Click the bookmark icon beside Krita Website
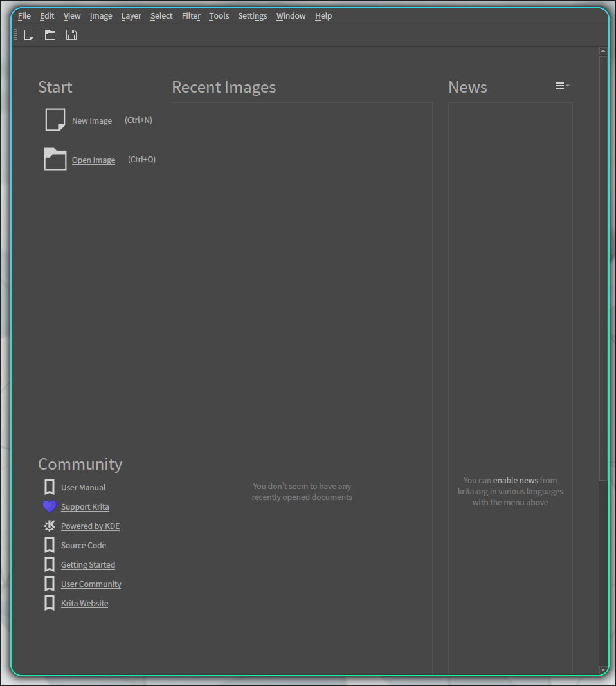616x686 pixels. [50, 603]
